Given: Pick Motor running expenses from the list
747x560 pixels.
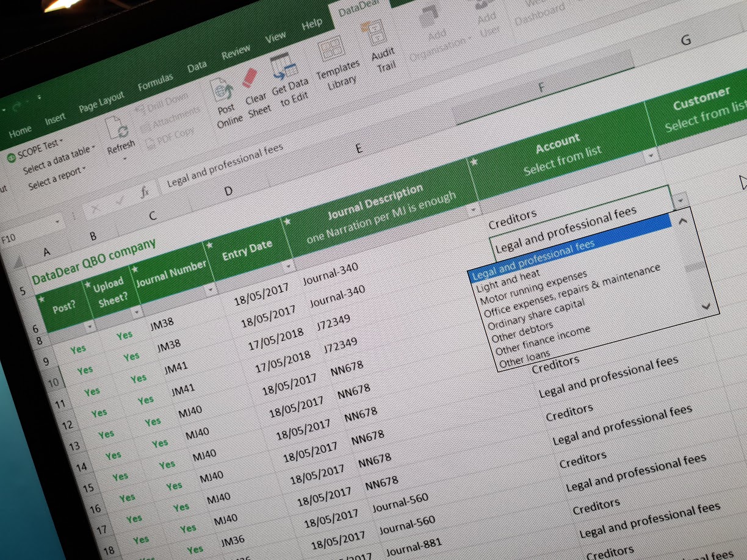Looking at the screenshot, I should coord(533,289).
